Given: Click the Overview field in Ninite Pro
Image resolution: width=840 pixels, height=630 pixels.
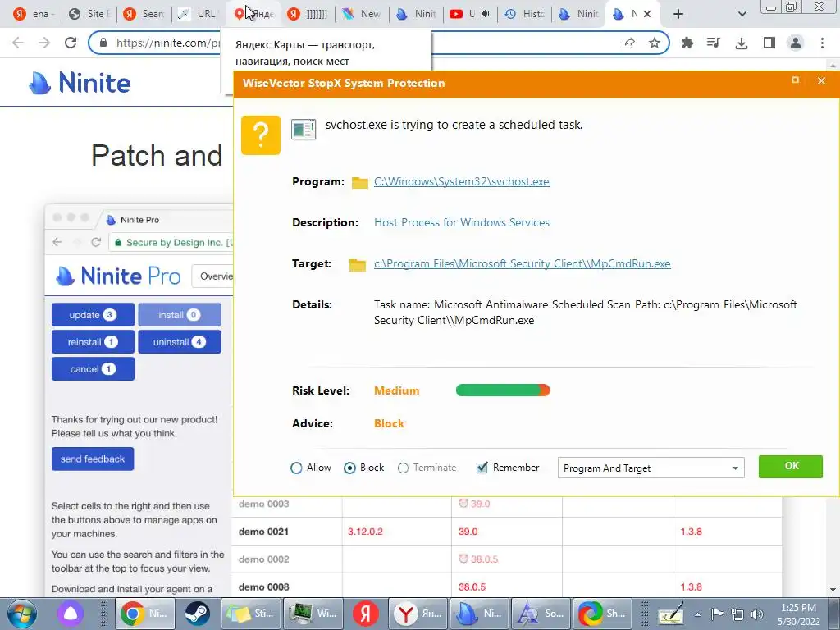Looking at the screenshot, I should click(x=212, y=276).
